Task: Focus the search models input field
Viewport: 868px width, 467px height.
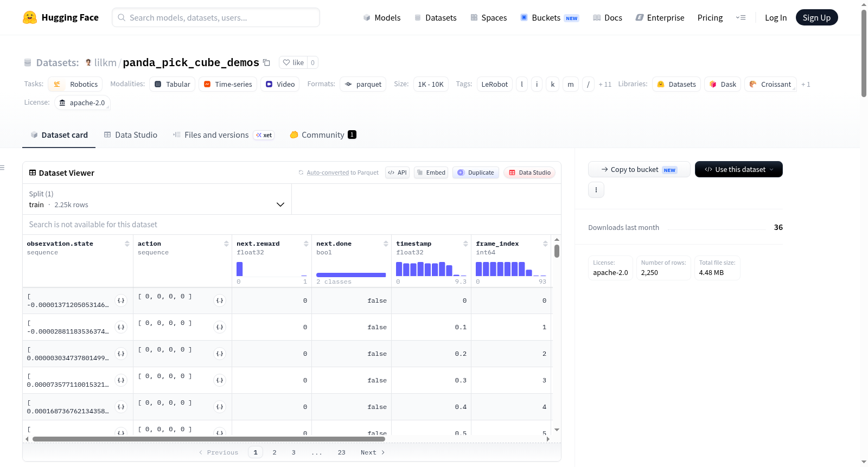Action: coord(216,17)
